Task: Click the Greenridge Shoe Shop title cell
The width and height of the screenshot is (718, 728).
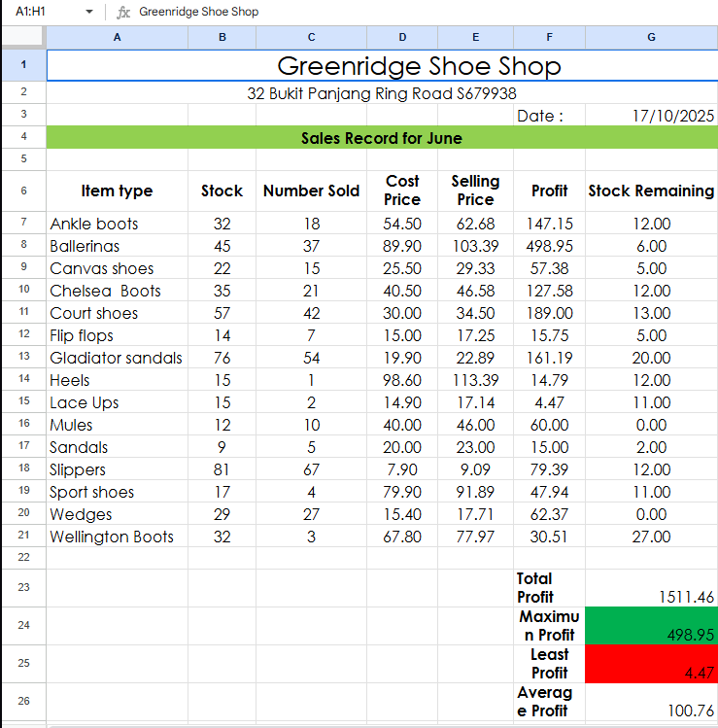Action: (382, 65)
